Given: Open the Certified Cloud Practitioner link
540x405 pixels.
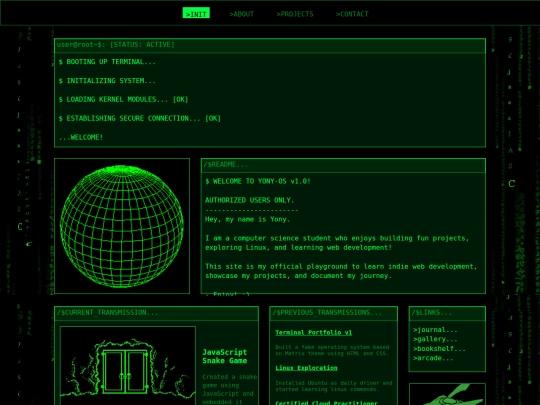Looking at the screenshot, I should (326, 402).
